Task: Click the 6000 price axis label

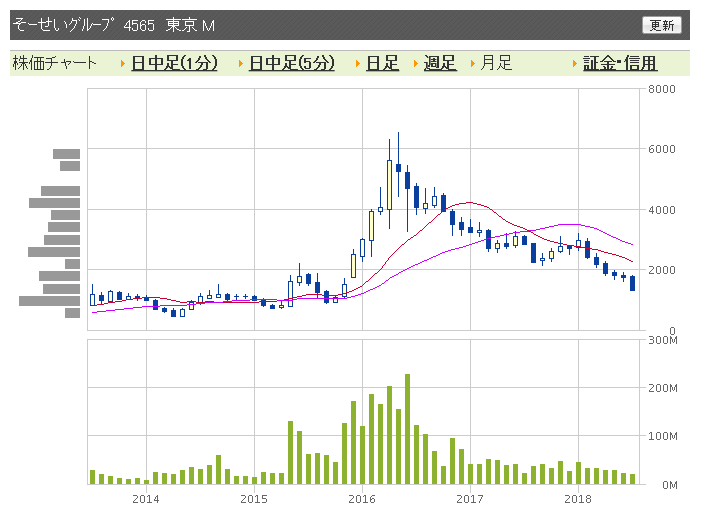Action: 662,149
